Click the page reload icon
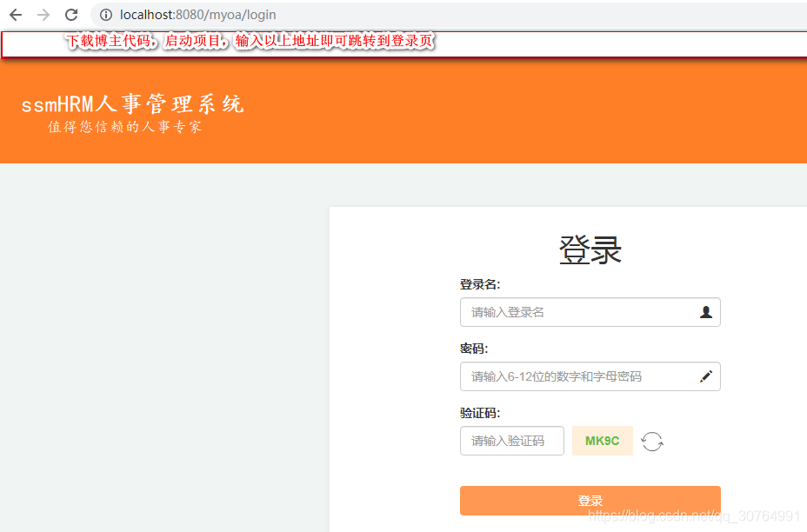 (x=70, y=15)
